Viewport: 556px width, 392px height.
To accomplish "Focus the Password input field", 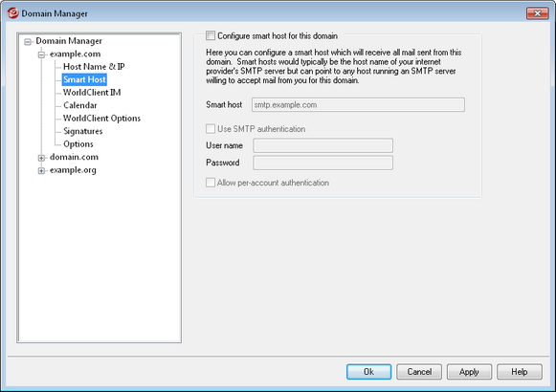I will (x=323, y=163).
